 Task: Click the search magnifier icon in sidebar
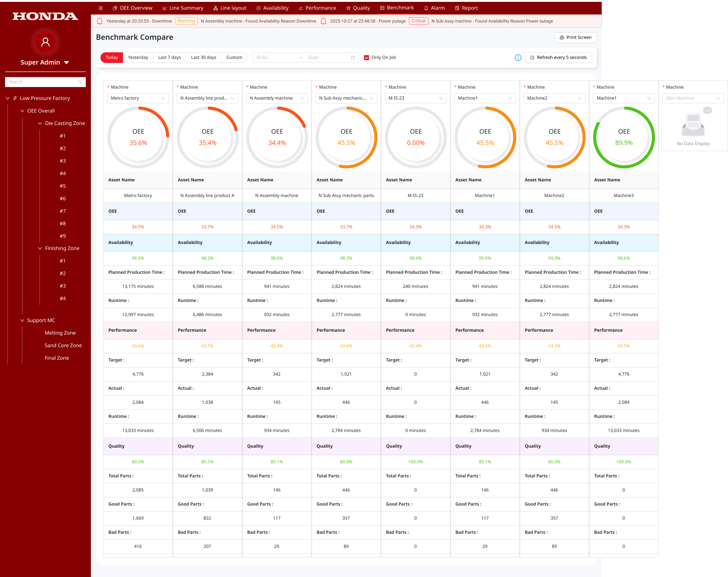tap(80, 82)
